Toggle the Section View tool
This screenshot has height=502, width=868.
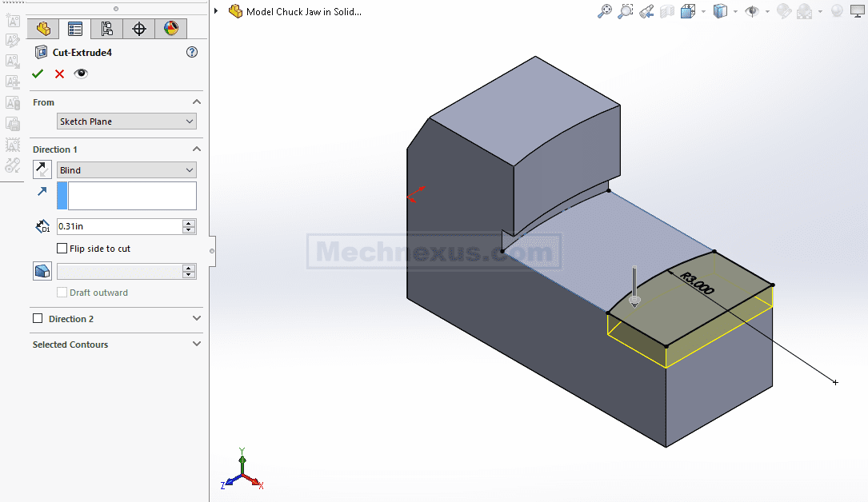click(667, 11)
